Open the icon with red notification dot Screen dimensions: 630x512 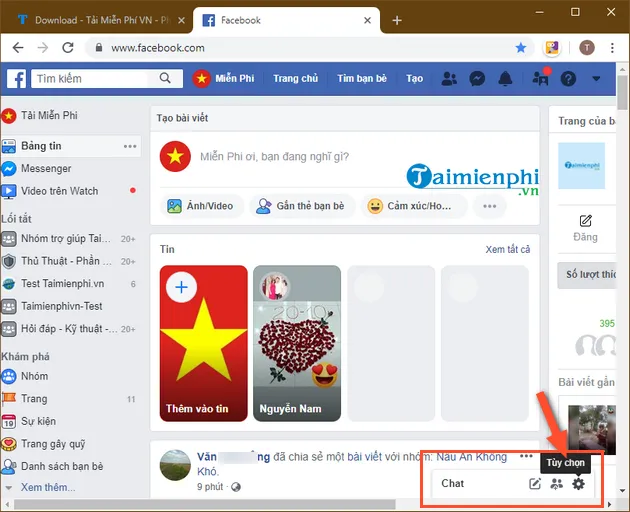(541, 78)
